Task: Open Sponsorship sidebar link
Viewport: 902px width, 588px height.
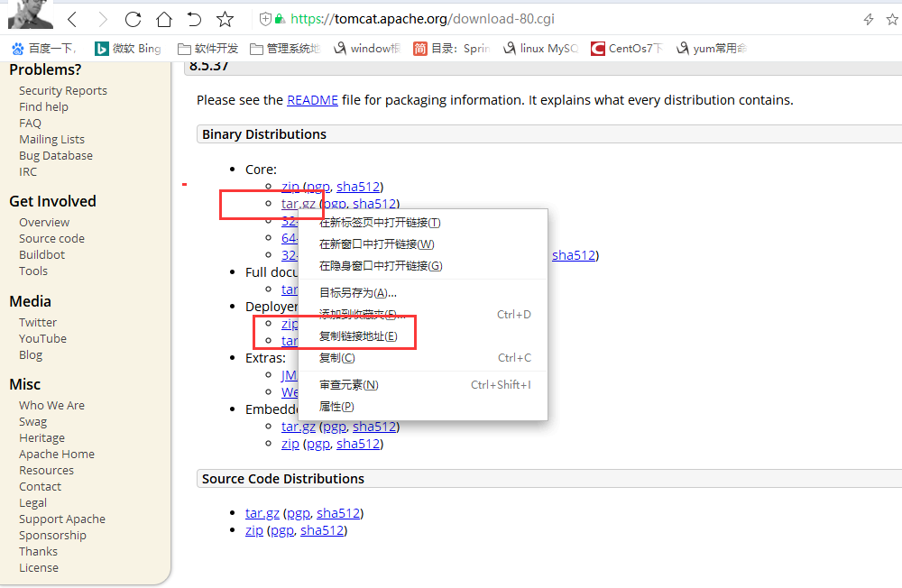Action: click(x=52, y=535)
